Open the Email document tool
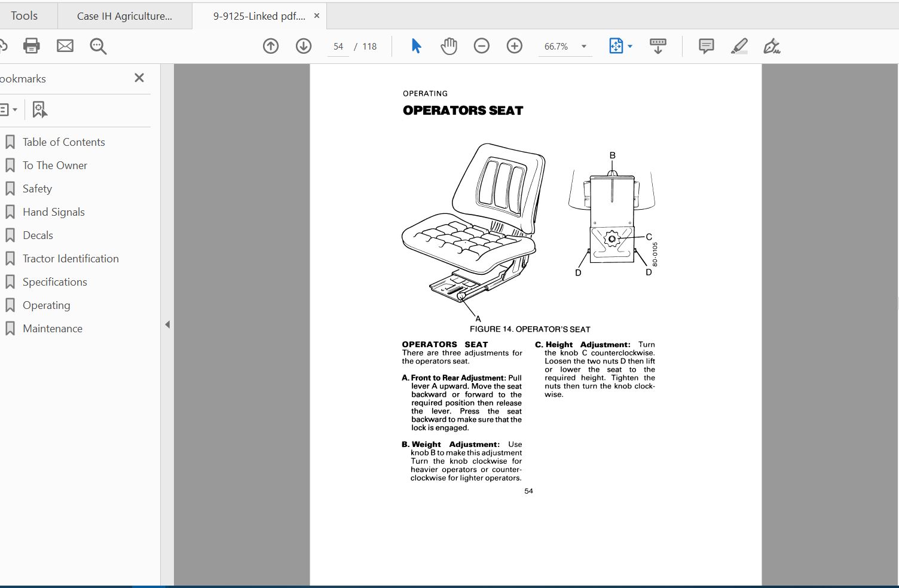899x588 pixels. [x=65, y=45]
